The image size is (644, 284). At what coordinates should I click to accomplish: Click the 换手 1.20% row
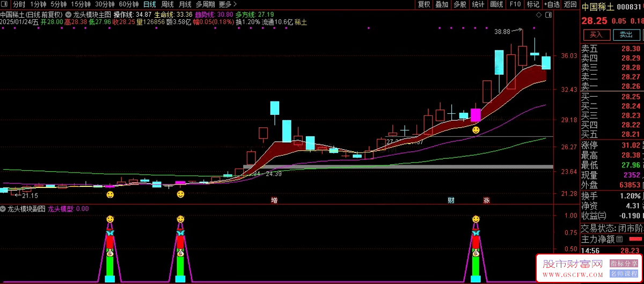pos(612,195)
